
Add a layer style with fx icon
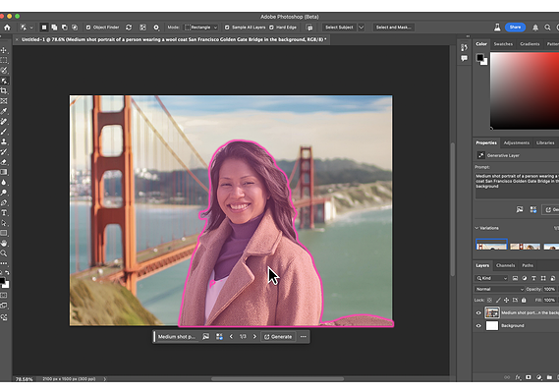coord(518,377)
